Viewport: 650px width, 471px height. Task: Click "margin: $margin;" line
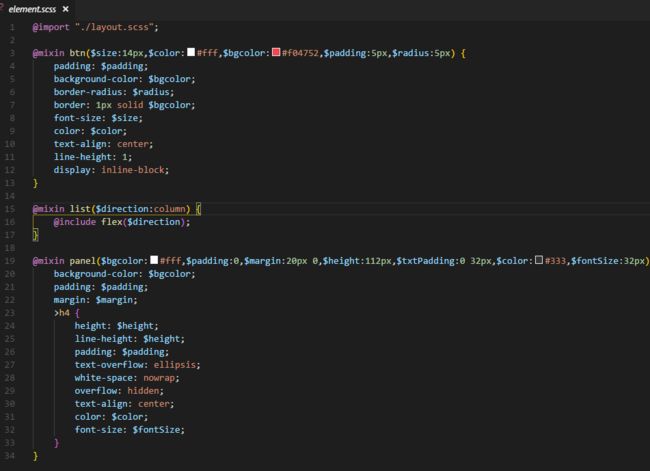coord(95,300)
